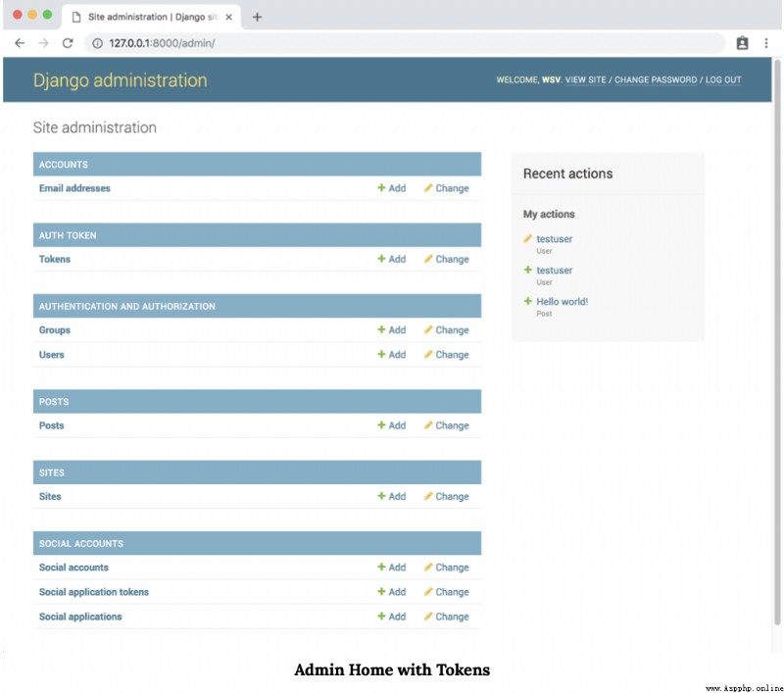
Task: Open the Groups model
Action: coord(55,330)
